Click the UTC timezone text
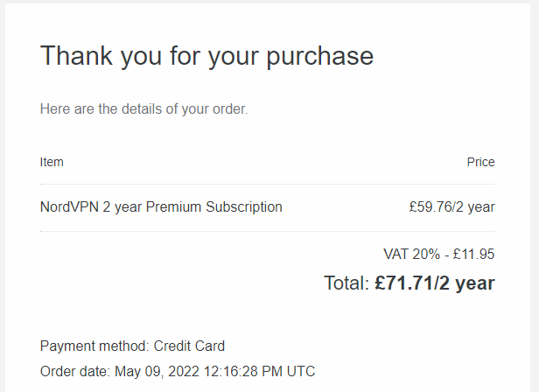This screenshot has height=392, width=539. point(300,371)
